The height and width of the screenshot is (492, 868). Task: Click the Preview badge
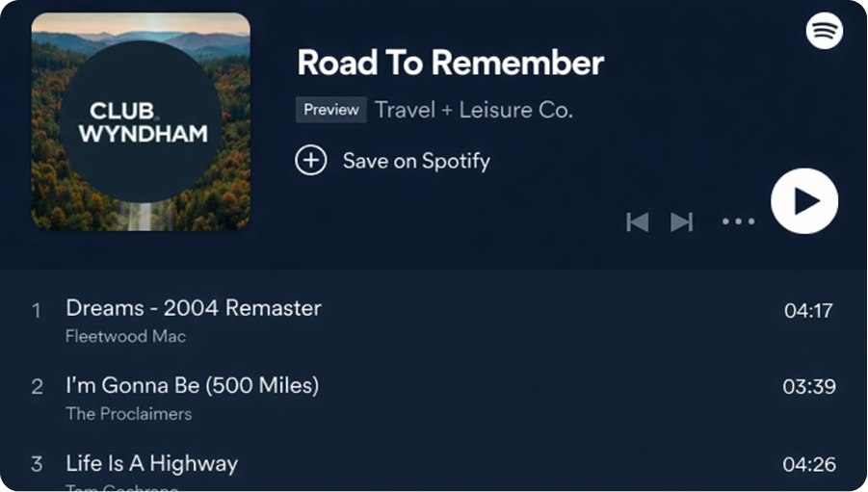coord(331,110)
